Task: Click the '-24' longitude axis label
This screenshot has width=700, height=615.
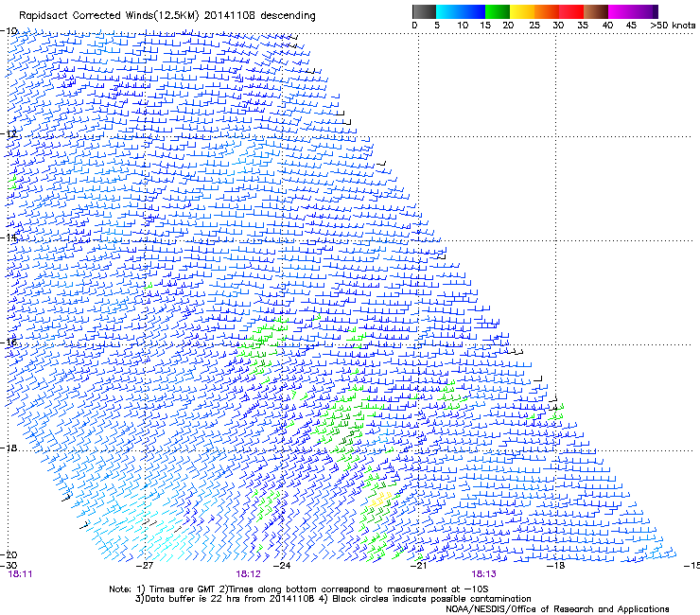Action: [282, 566]
